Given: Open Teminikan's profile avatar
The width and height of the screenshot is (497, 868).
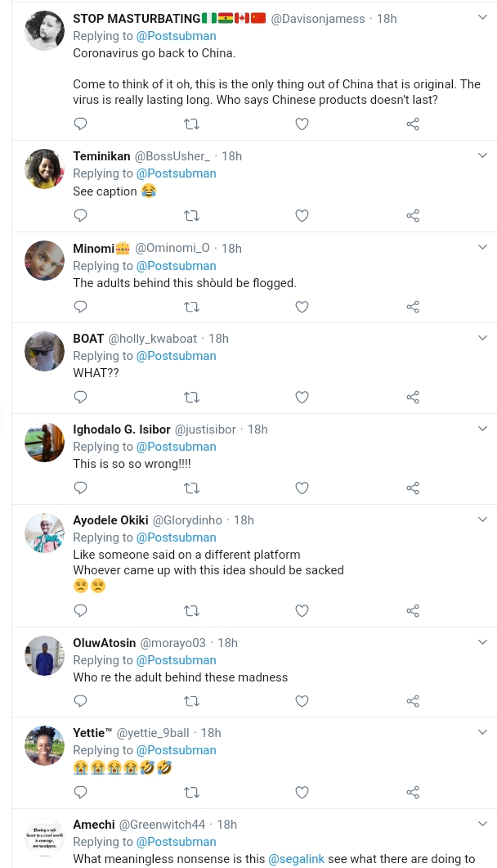Looking at the screenshot, I should tap(44, 169).
